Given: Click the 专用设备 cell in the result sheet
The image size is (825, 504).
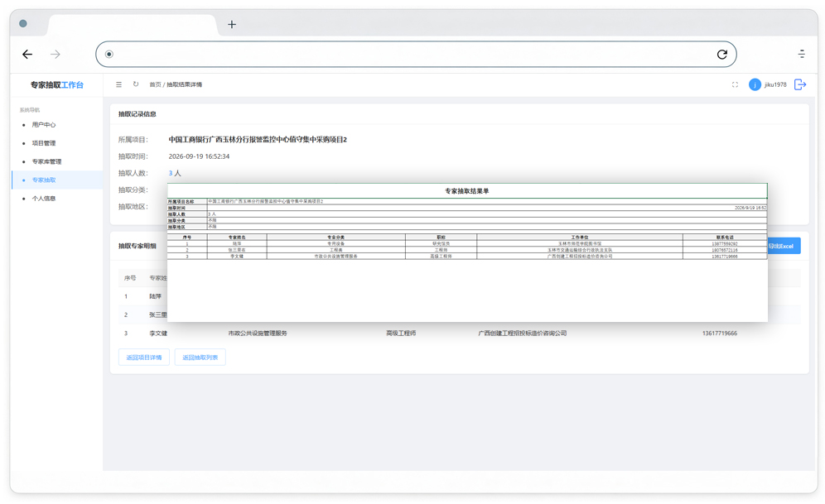Looking at the screenshot, I should pos(335,244).
